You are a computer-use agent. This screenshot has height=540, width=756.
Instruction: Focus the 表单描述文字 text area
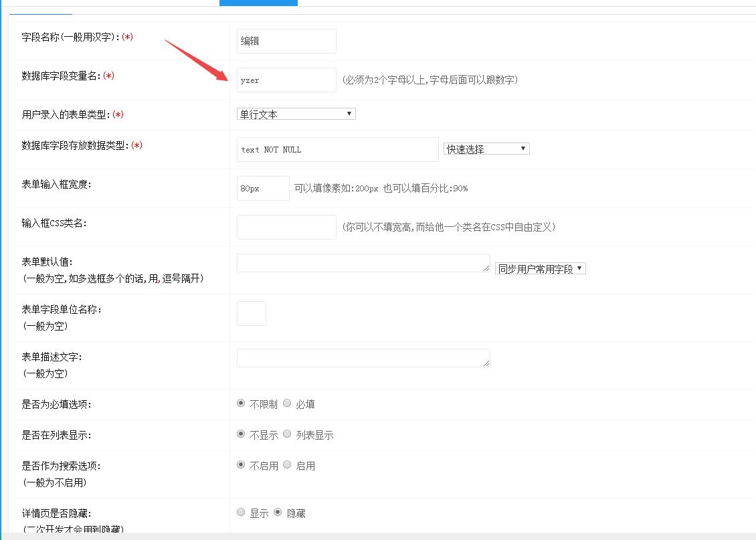pyautogui.click(x=363, y=358)
